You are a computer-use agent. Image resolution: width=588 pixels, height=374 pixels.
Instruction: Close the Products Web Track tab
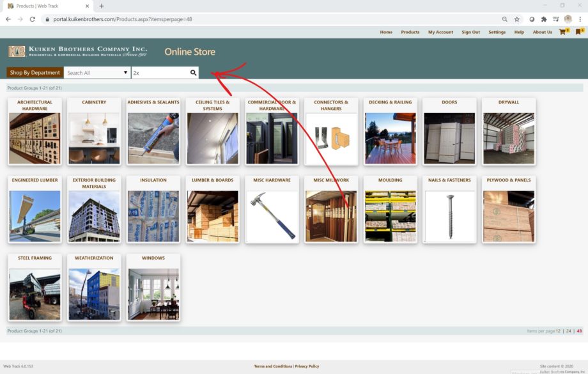(x=87, y=6)
